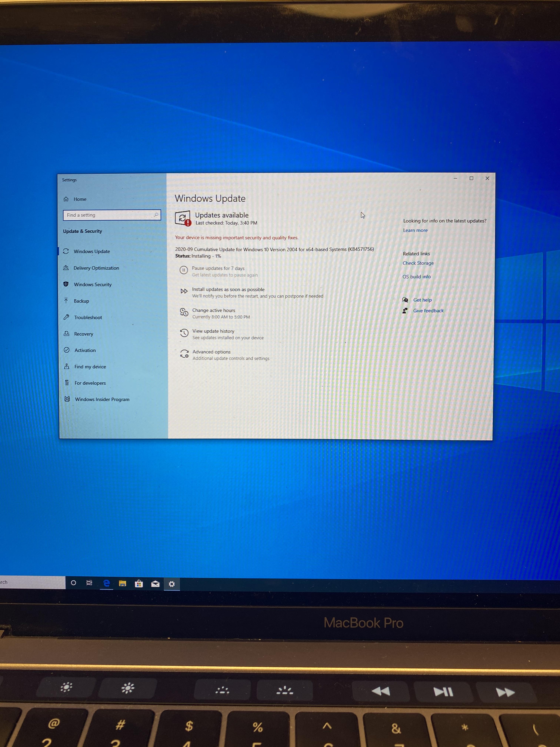Viewport: 560px width, 747px height.
Task: Open For developers settings
Action: click(90, 383)
